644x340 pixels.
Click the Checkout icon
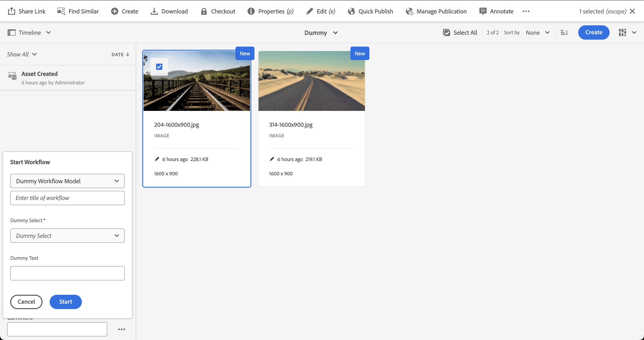[203, 11]
